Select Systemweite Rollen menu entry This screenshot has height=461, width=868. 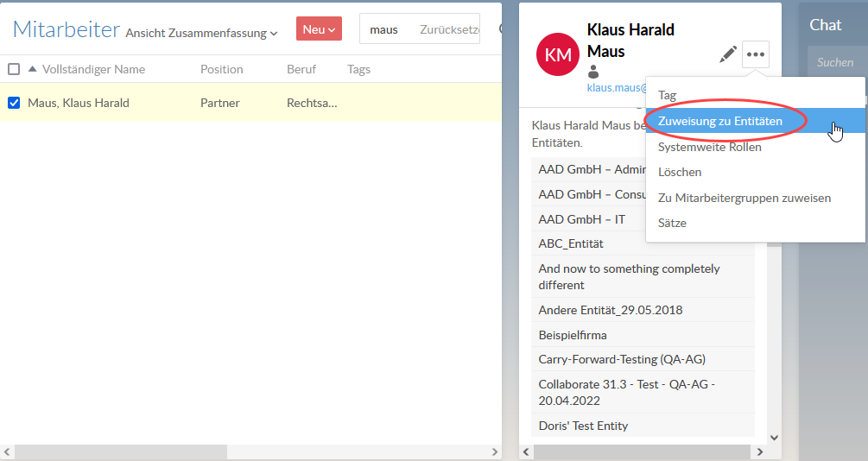[755, 147]
